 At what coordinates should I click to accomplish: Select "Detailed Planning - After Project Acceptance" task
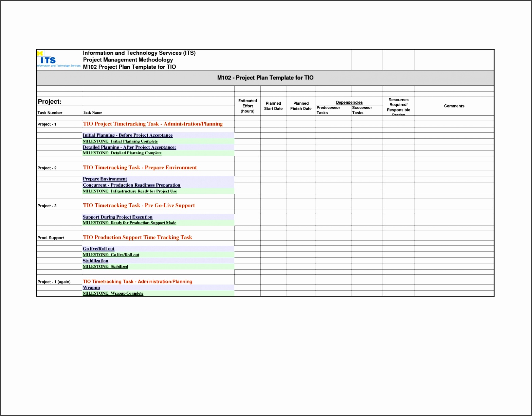point(129,147)
